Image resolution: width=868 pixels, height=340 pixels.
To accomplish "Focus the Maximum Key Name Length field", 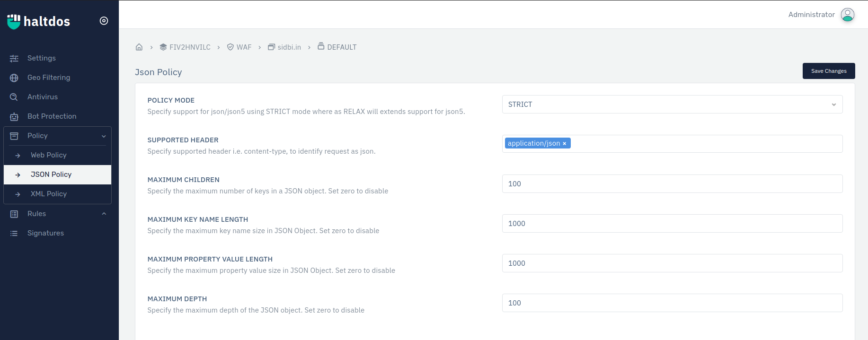I will point(672,224).
